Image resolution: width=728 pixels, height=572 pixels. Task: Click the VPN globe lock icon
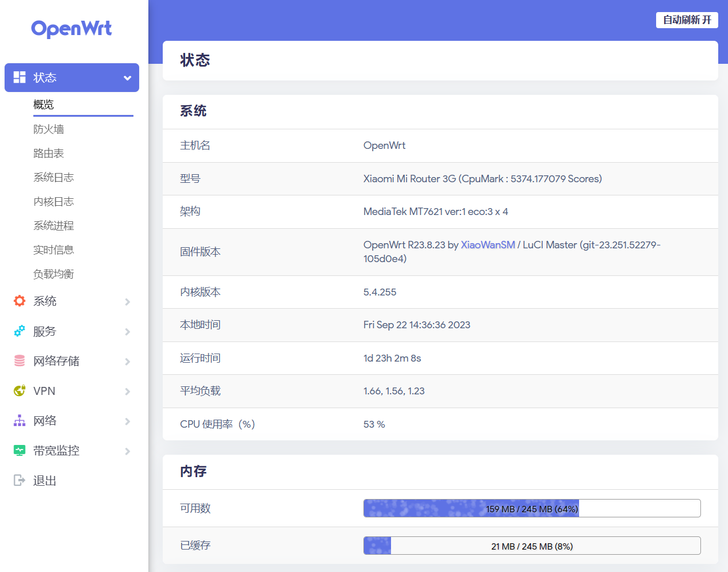tap(20, 390)
